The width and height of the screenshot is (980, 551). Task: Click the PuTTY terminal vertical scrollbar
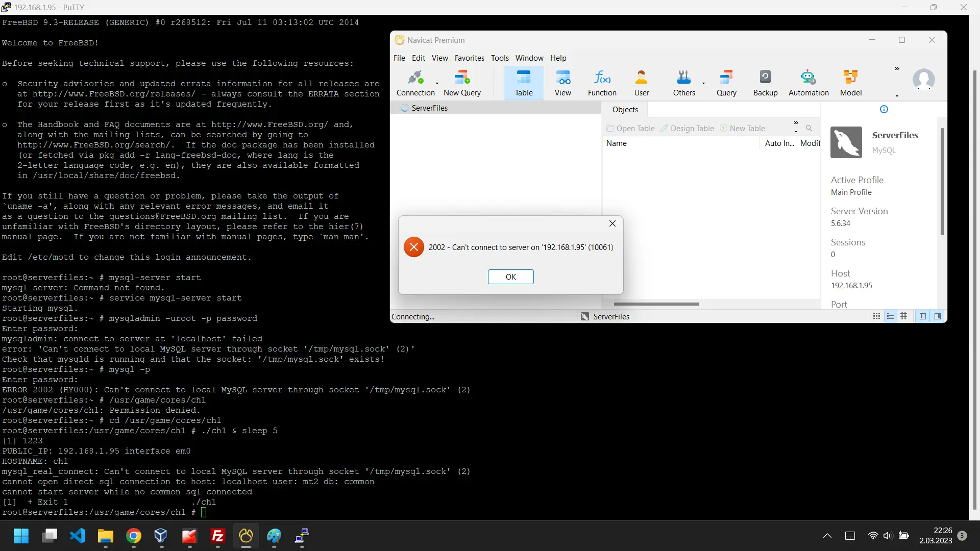[974, 291]
